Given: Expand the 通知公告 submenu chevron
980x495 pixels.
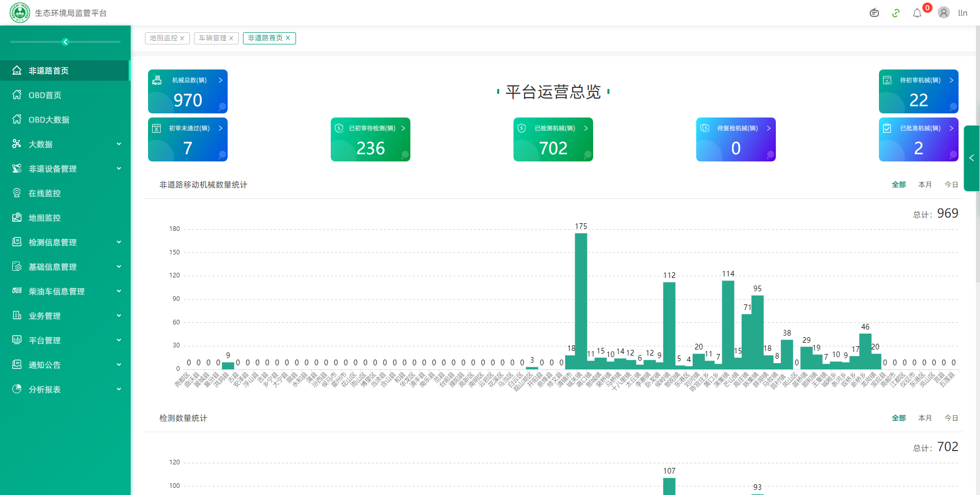Looking at the screenshot, I should coord(119,365).
